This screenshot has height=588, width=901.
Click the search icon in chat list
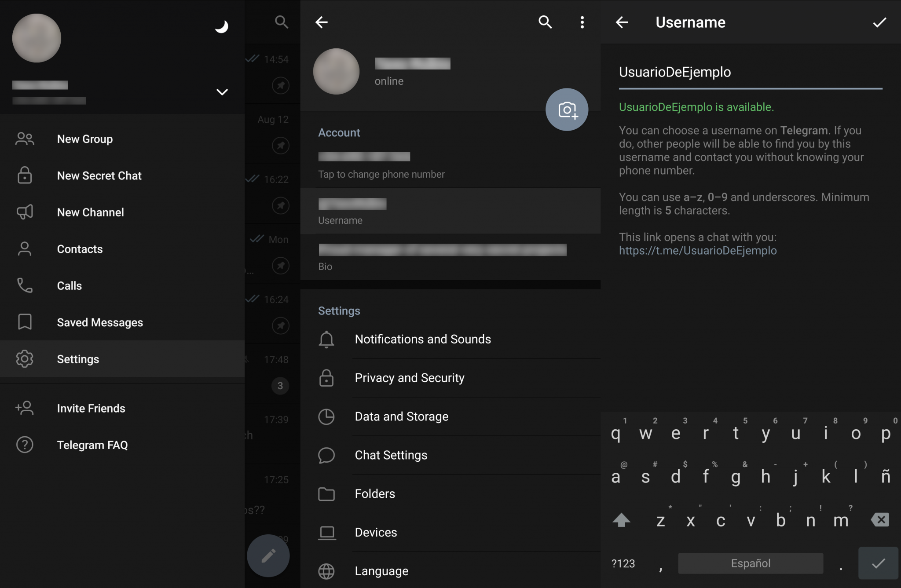pyautogui.click(x=280, y=22)
